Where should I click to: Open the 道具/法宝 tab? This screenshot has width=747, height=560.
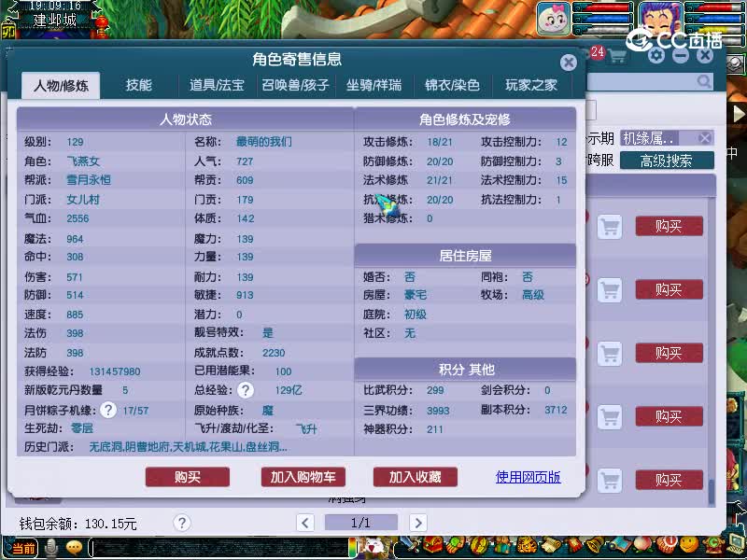pos(217,86)
